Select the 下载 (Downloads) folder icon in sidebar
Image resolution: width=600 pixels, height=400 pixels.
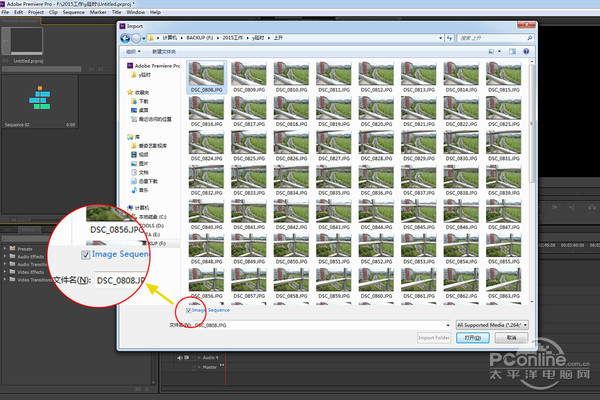133,101
